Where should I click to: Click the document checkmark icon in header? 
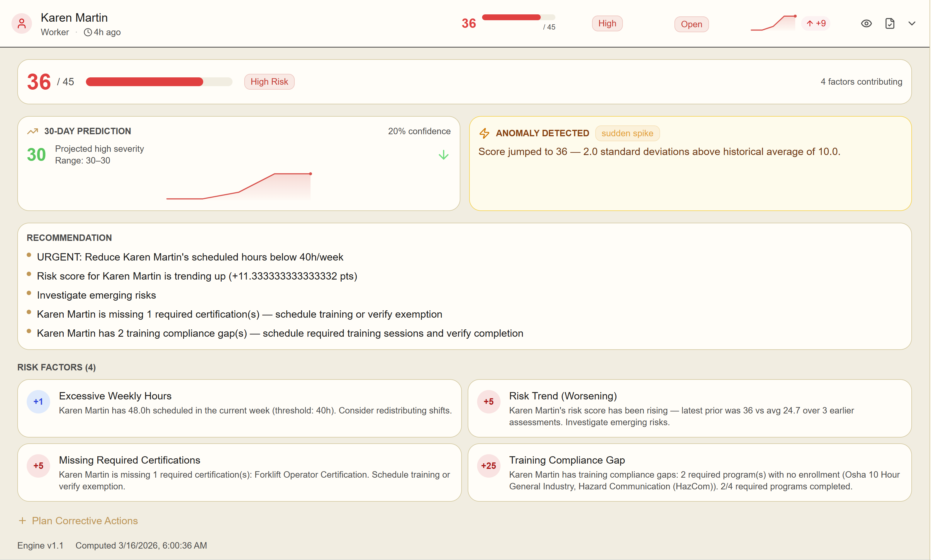tap(889, 24)
